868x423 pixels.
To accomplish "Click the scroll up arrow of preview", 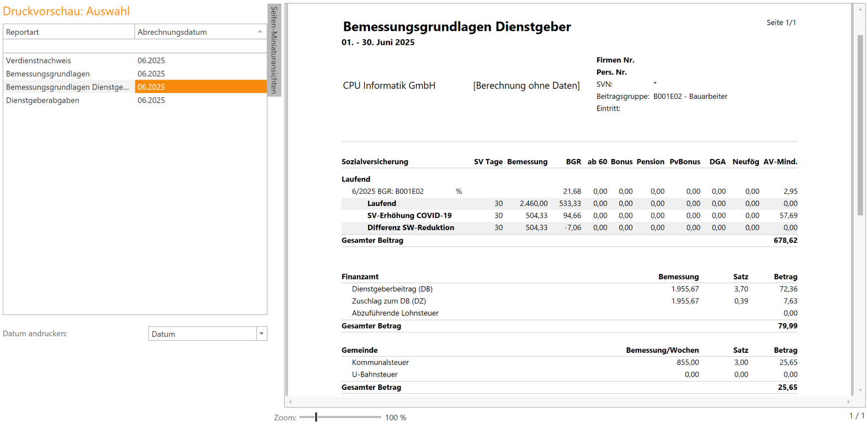I will (x=860, y=9).
